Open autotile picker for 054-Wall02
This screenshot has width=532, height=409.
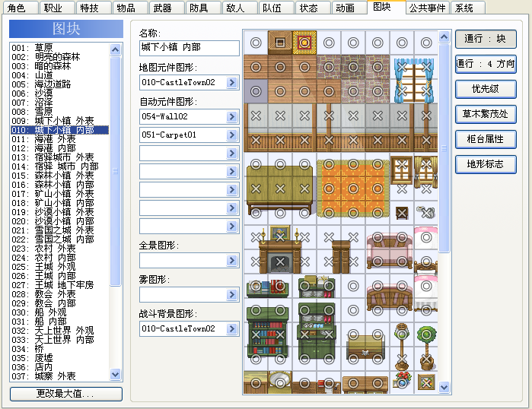pyautogui.click(x=231, y=116)
